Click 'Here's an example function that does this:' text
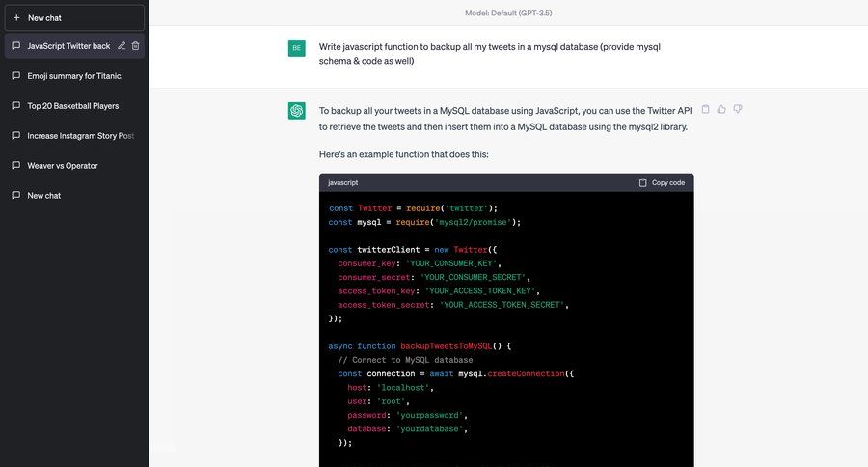The height and width of the screenshot is (467, 868). pyautogui.click(x=403, y=154)
